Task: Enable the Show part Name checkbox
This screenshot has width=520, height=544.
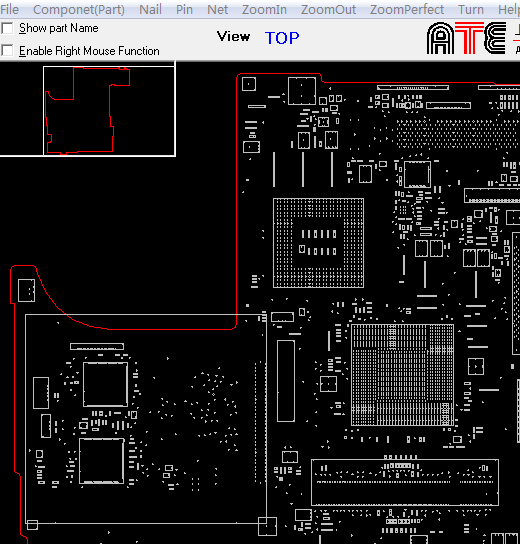Action: tap(7, 28)
